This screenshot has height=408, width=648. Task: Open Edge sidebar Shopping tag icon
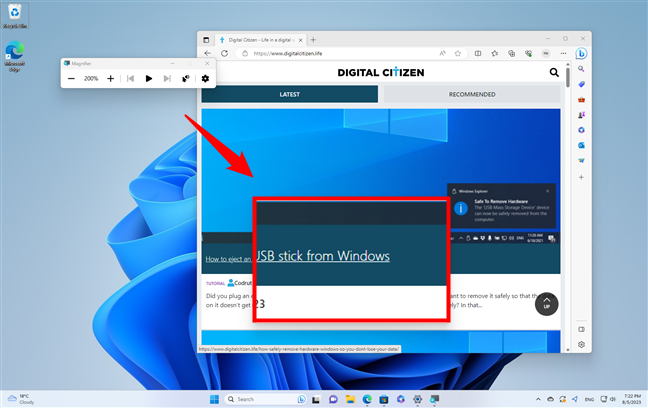pos(581,84)
